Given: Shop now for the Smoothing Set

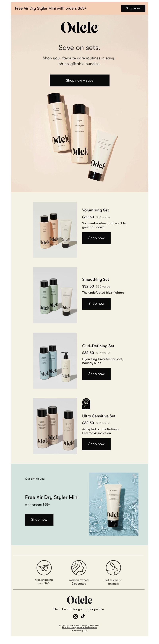Looking at the screenshot, I should coord(97,304).
